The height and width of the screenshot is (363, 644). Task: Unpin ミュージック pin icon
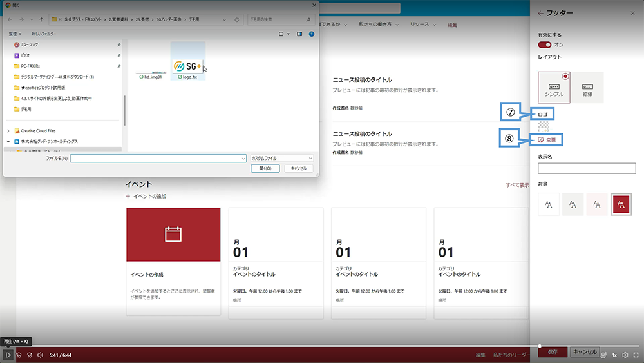[118, 44]
